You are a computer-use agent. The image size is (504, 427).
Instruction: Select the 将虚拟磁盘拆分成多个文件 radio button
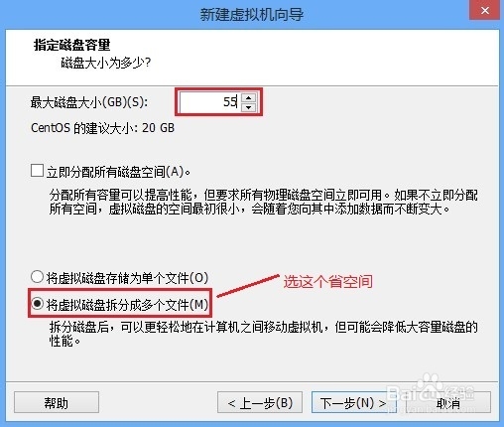coord(37,304)
